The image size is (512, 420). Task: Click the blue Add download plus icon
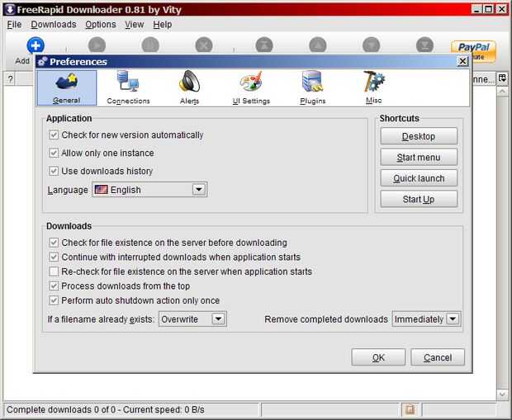(36, 45)
